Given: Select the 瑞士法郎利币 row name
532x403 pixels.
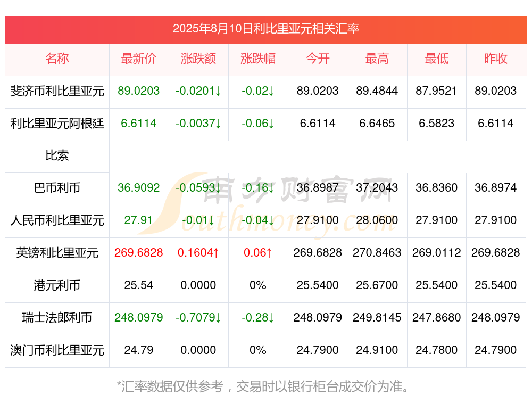Looking at the screenshot, I should tap(57, 318).
